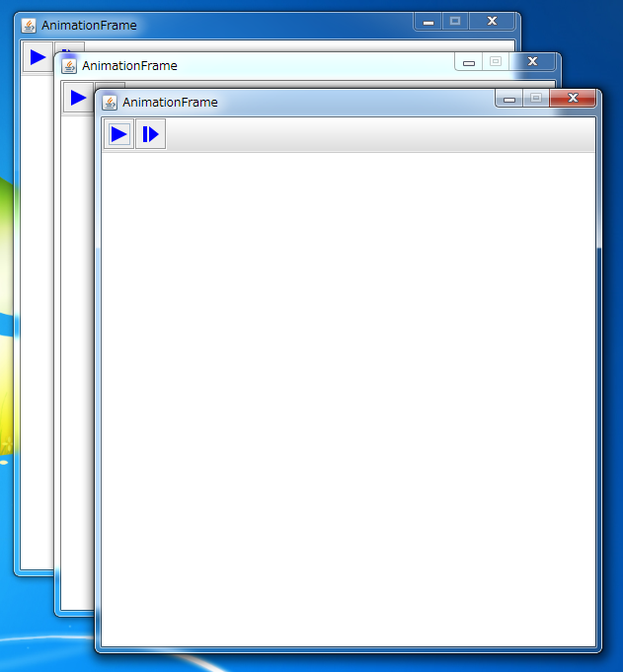The height and width of the screenshot is (672, 623).
Task: Click the middle window's AnimationFrame title text
Action: point(130,66)
